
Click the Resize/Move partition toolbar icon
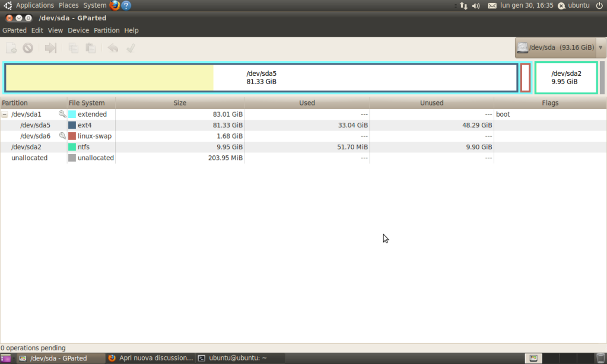point(50,48)
